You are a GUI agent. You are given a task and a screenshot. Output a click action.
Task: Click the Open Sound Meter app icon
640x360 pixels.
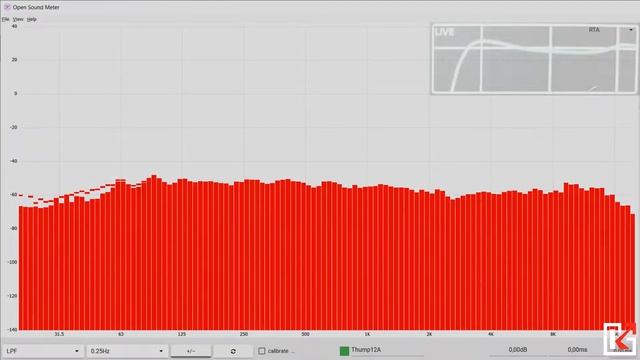7,7
